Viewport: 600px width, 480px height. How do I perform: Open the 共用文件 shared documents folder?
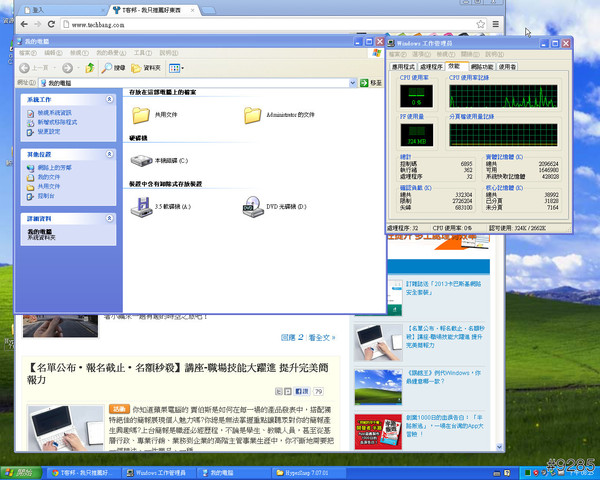point(141,115)
